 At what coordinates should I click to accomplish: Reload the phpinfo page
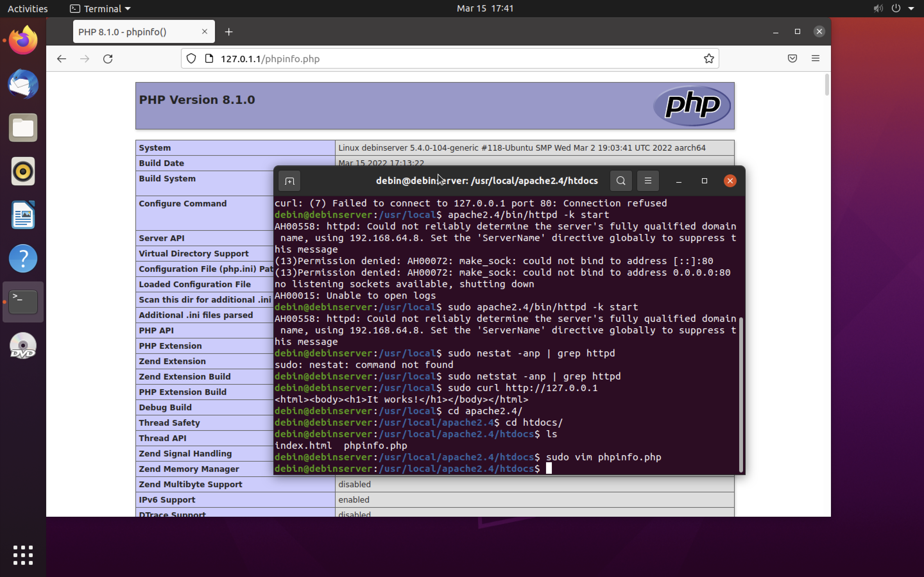pos(108,59)
